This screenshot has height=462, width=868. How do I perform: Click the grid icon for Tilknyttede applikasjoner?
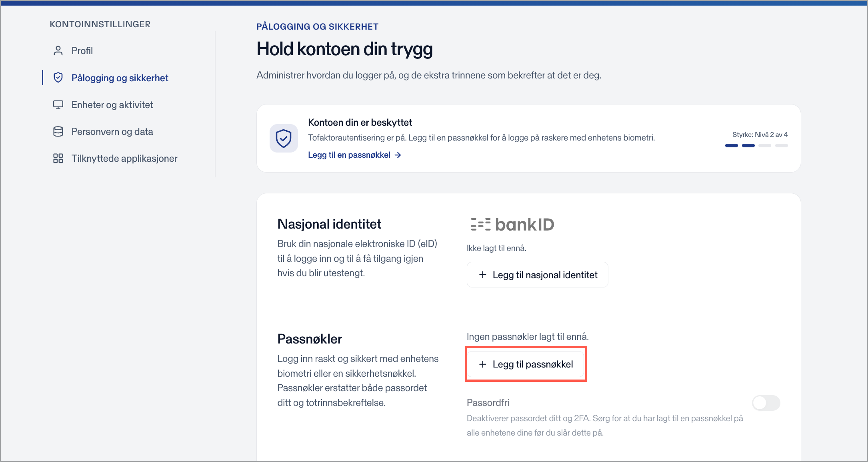tap(58, 159)
